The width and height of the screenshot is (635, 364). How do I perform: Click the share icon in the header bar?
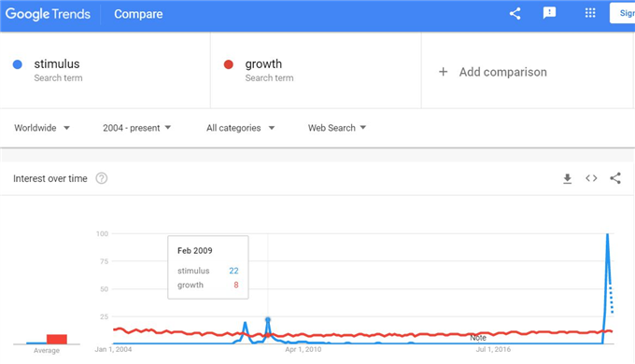pos(515,14)
